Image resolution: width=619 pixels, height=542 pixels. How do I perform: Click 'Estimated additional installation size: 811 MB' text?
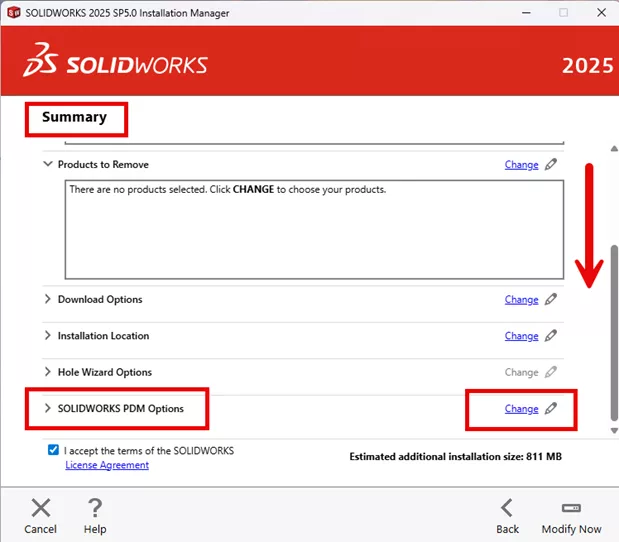click(455, 457)
